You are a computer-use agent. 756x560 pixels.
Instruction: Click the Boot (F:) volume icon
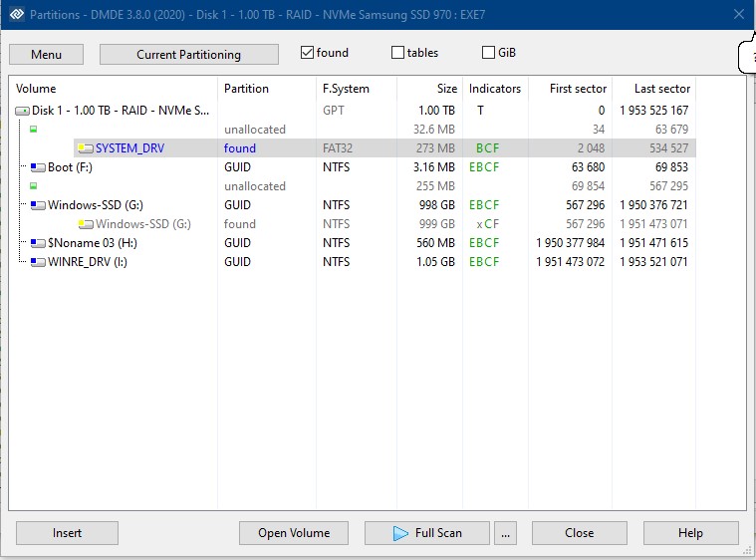[38, 167]
